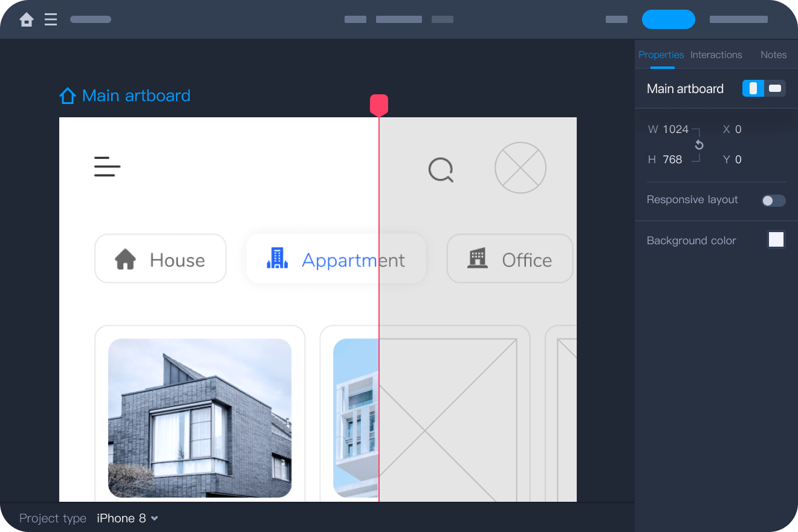The width and height of the screenshot is (798, 532).
Task: Open the Background color swatch picker
Action: [776, 239]
